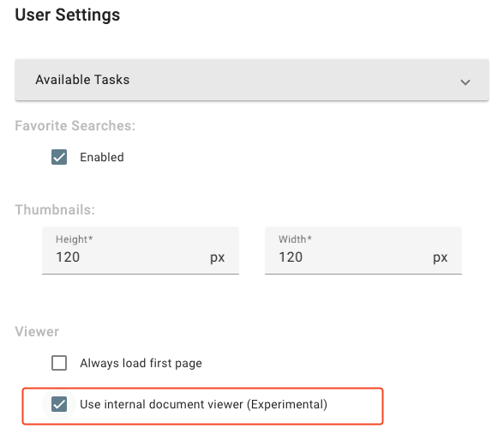
Task: Select the Favorite Searches section label
Action: pos(75,126)
